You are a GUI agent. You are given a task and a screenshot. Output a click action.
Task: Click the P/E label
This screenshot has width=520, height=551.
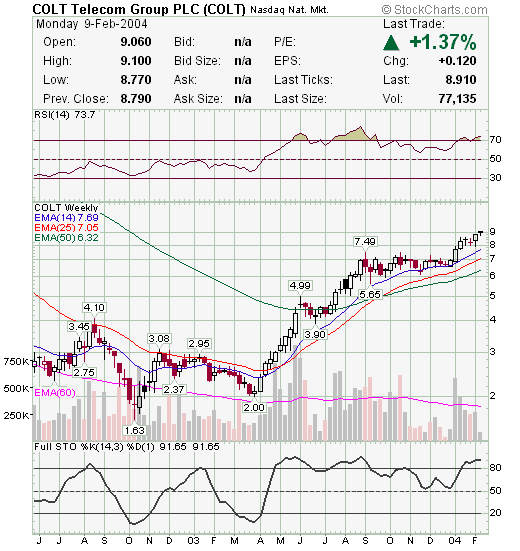pos(285,42)
